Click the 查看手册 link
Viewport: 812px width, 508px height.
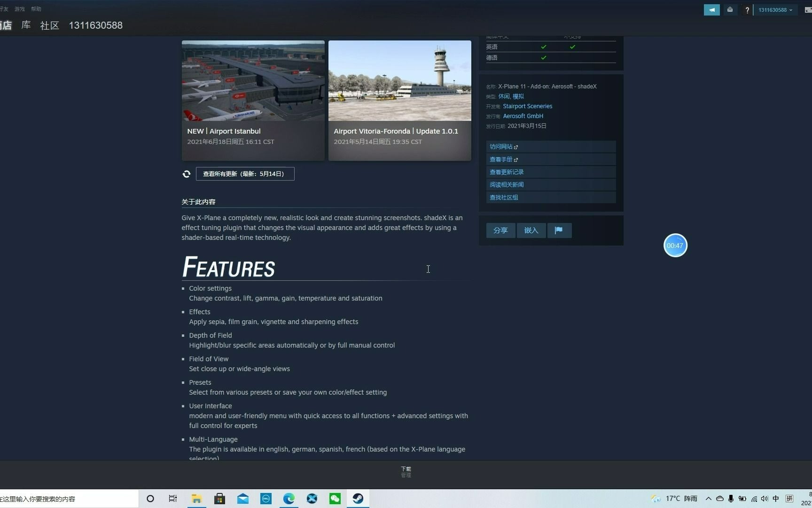point(551,159)
